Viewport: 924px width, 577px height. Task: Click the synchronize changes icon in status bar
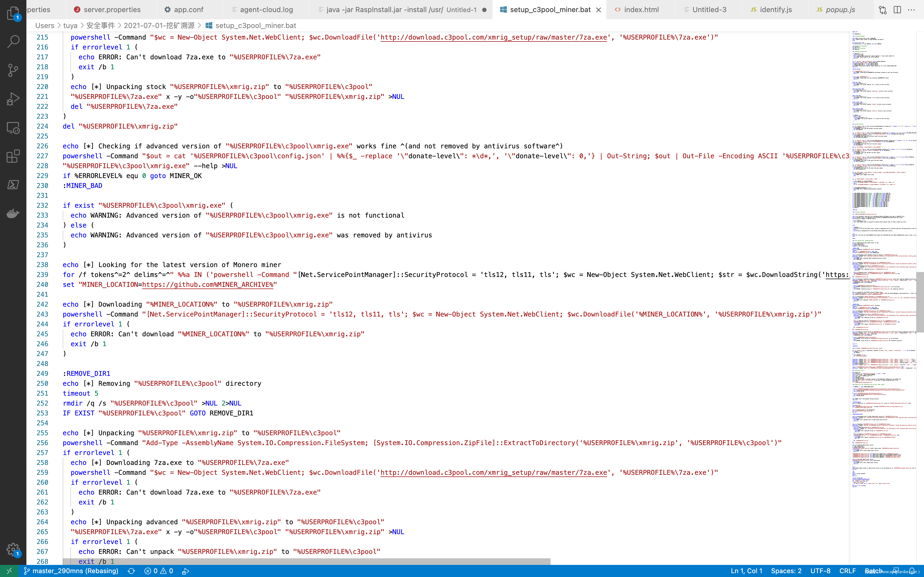point(131,571)
